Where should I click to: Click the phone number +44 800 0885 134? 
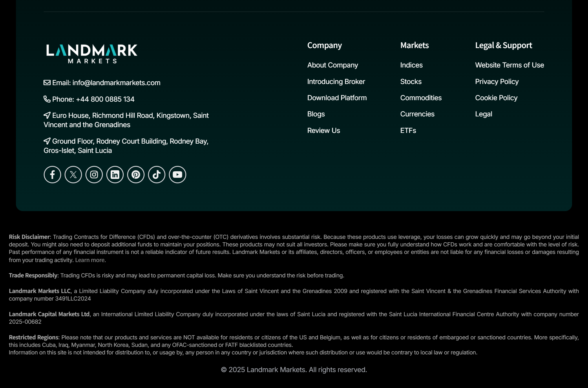click(105, 99)
